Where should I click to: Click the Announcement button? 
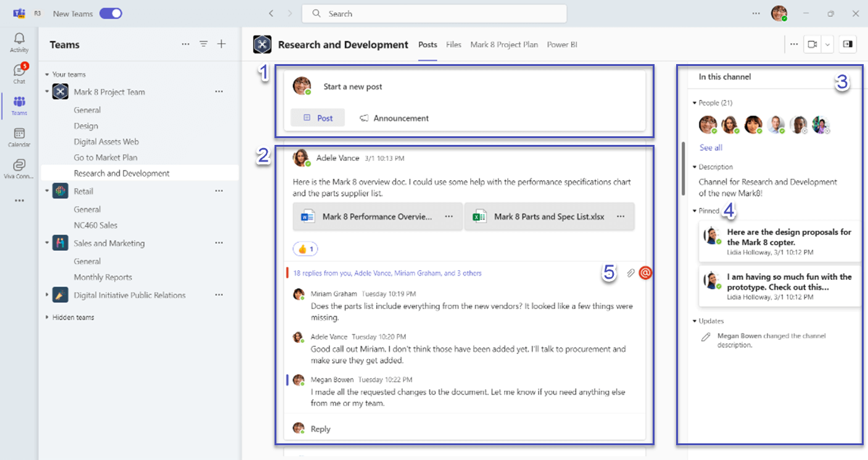click(x=394, y=118)
